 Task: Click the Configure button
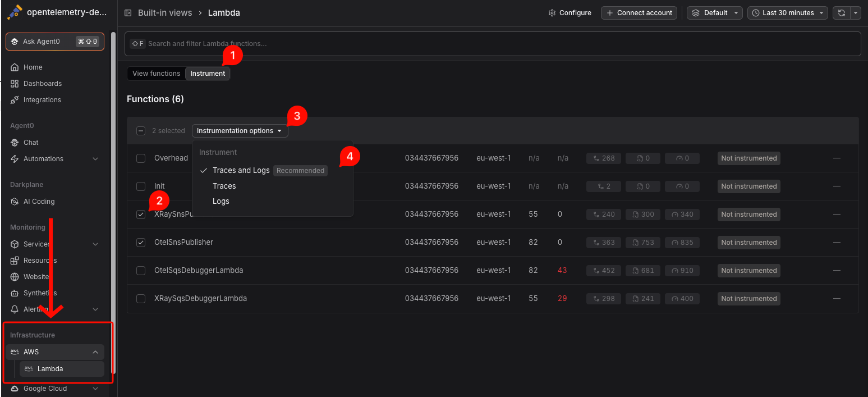tap(570, 13)
